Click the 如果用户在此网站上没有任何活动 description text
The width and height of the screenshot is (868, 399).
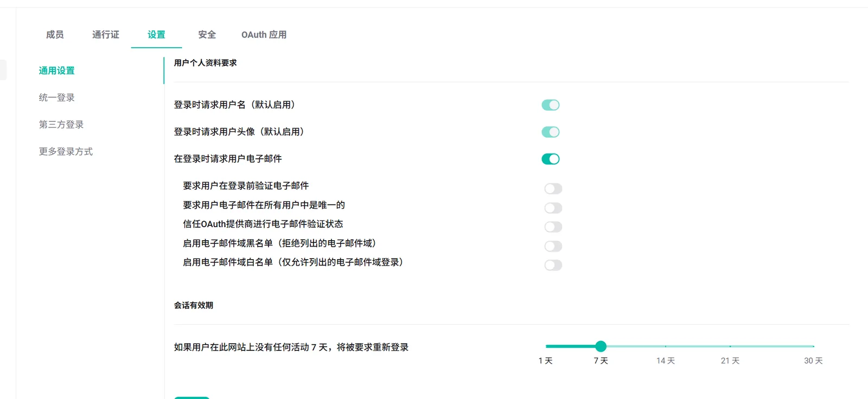(x=291, y=347)
